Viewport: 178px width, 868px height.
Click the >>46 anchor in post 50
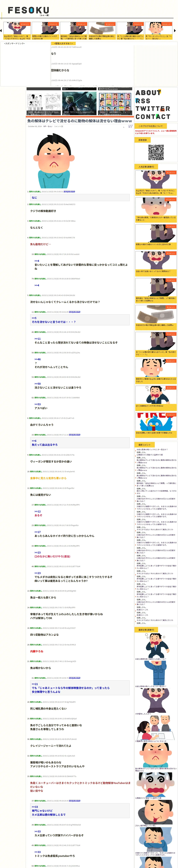pyautogui.click(x=37, y=359)
